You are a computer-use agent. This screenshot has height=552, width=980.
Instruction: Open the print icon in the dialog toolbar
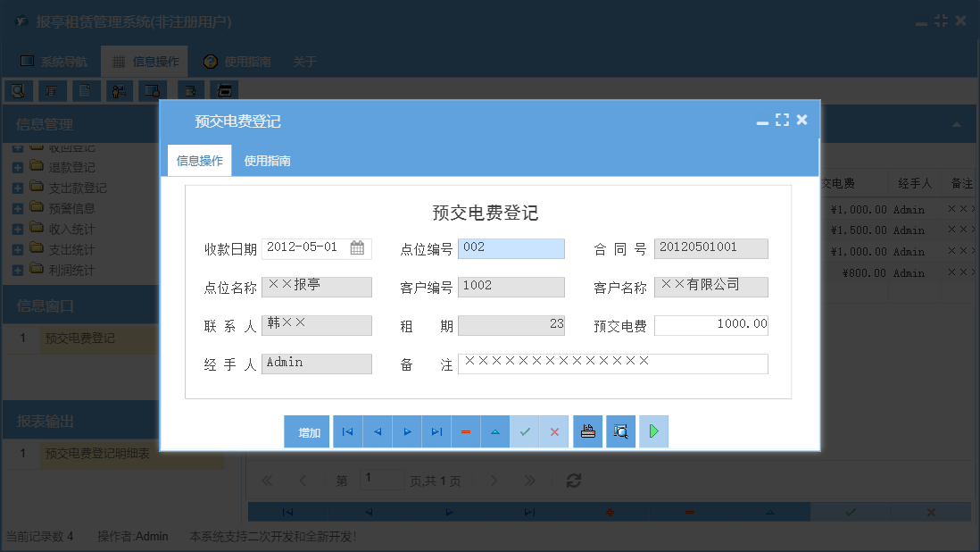587,431
